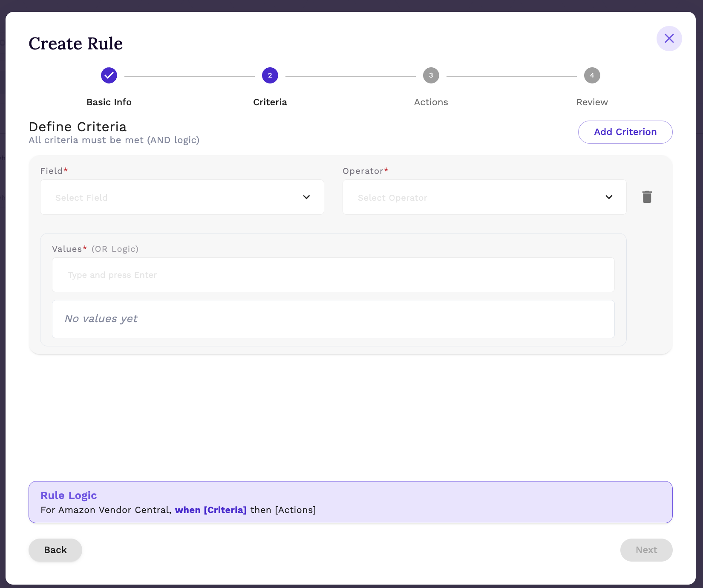
Task: Click the Field dropdown chevron arrow
Action: click(306, 197)
